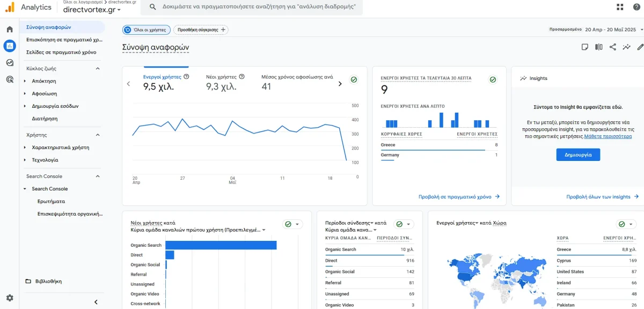The height and width of the screenshot is (309, 644).
Task: Select Μέσος χρόνος αφοσίωσης metric tab
Action: click(x=297, y=82)
